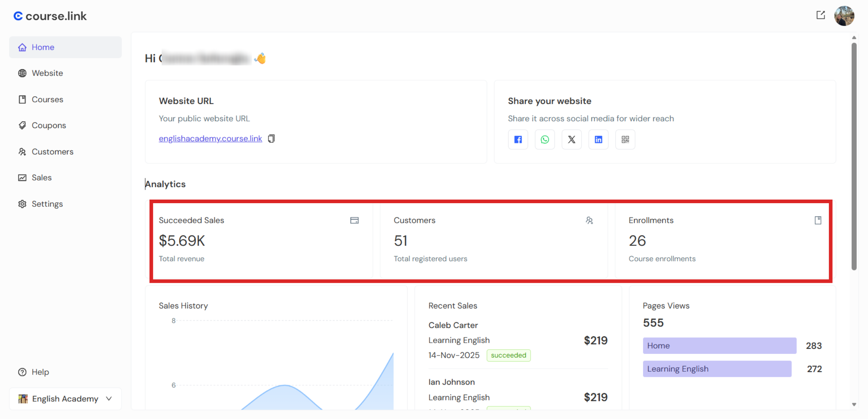868x419 pixels.
Task: Share website on Facebook
Action: 518,139
